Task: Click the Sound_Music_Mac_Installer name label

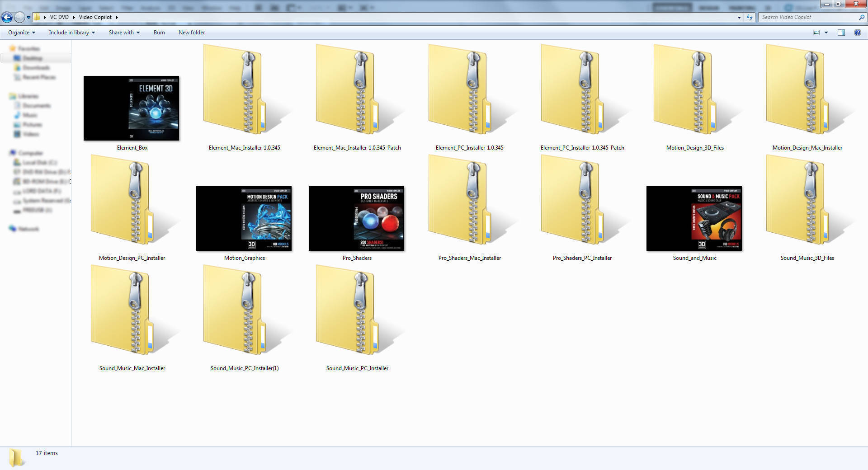Action: 132,368
